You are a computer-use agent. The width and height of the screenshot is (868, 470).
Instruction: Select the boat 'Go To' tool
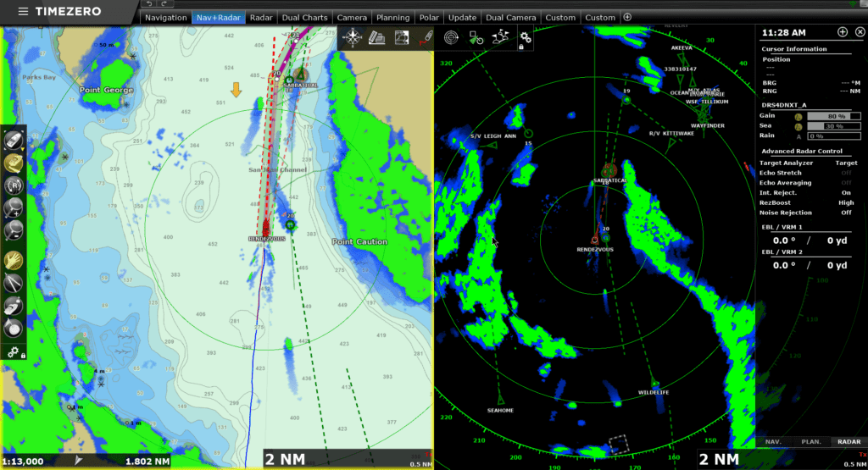14,305
